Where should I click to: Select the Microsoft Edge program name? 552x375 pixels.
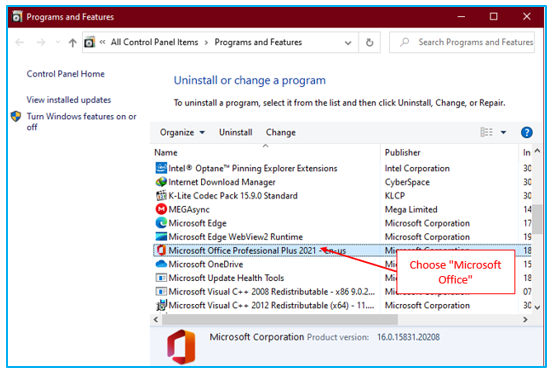tap(197, 223)
